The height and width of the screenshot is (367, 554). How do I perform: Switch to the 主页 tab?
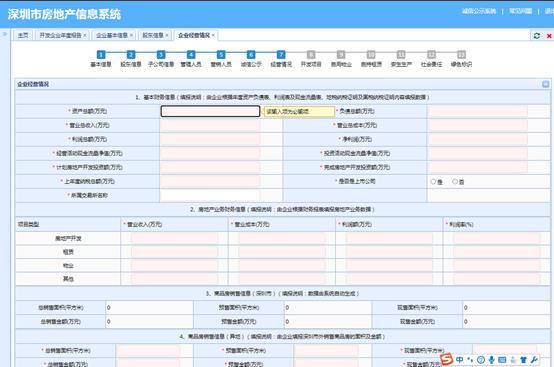pos(23,35)
